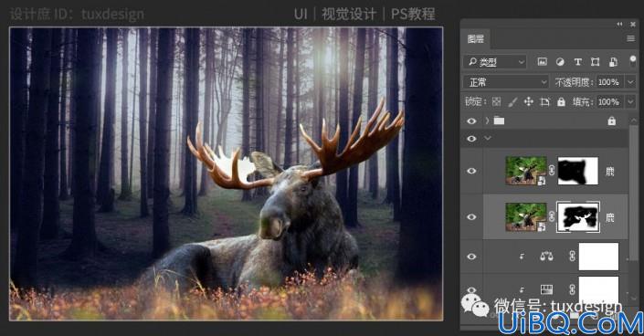The height and width of the screenshot is (336, 644).
Task: Collapse the expanded group chevron
Action: click(x=488, y=138)
